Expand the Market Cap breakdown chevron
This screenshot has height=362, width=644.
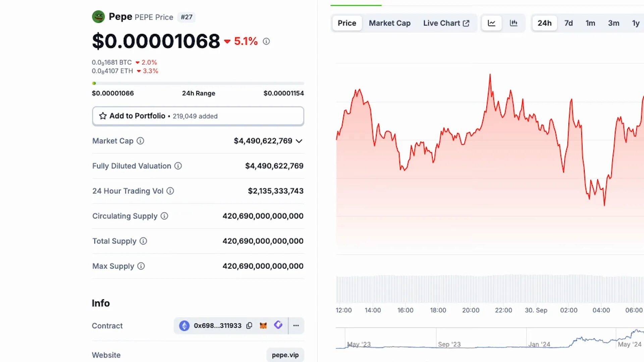pyautogui.click(x=299, y=141)
